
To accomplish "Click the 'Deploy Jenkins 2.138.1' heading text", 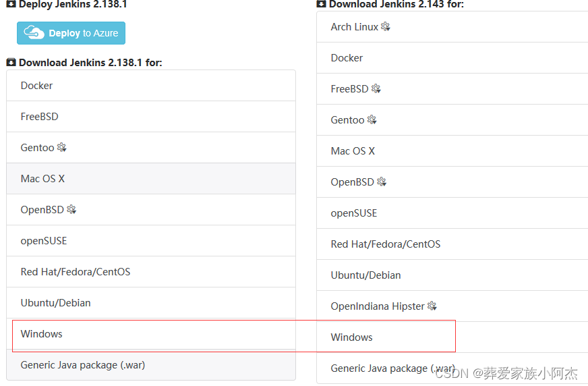I will (73, 4).
